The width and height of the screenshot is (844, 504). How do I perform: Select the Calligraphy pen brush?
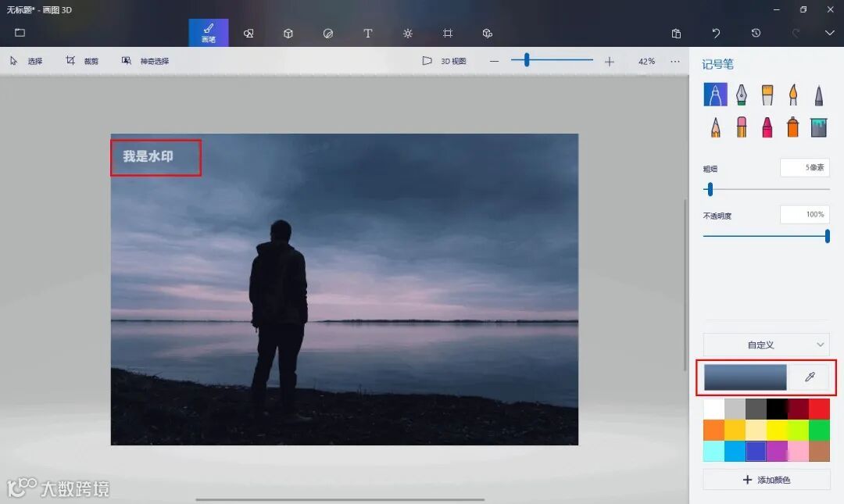(741, 95)
